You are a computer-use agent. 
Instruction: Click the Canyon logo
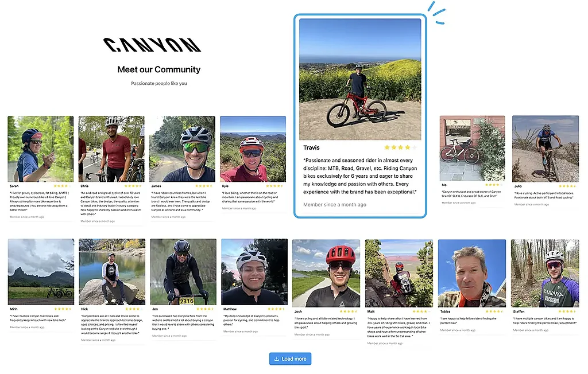(x=152, y=45)
